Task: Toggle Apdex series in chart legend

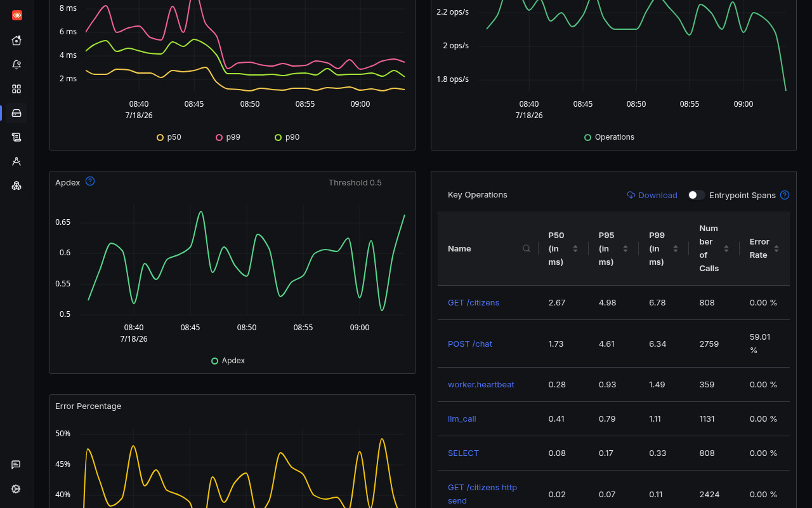Action: [228, 361]
